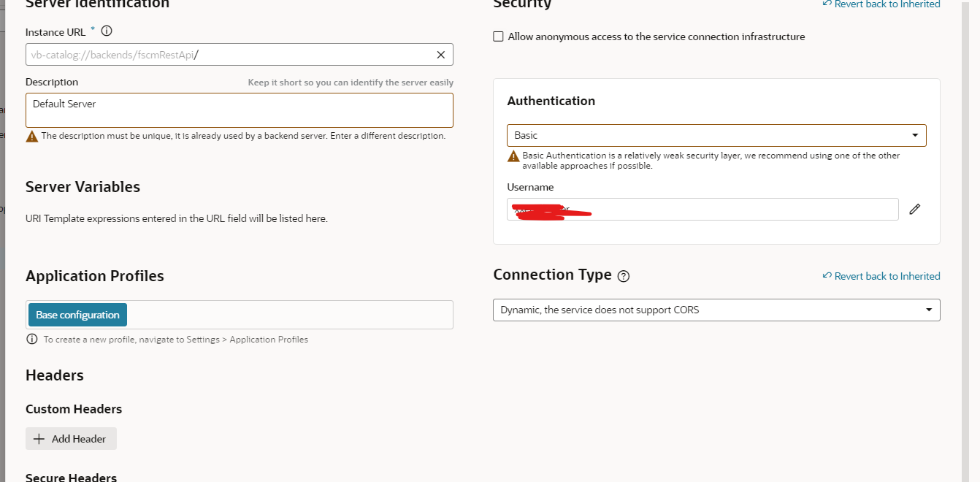Click the Authentication heading
The width and height of the screenshot is (980, 482).
(x=551, y=101)
